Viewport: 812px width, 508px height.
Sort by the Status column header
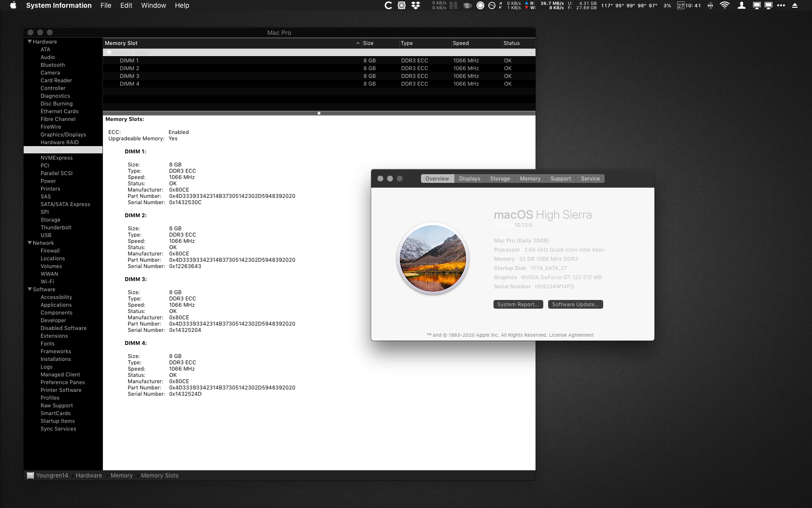pos(518,43)
